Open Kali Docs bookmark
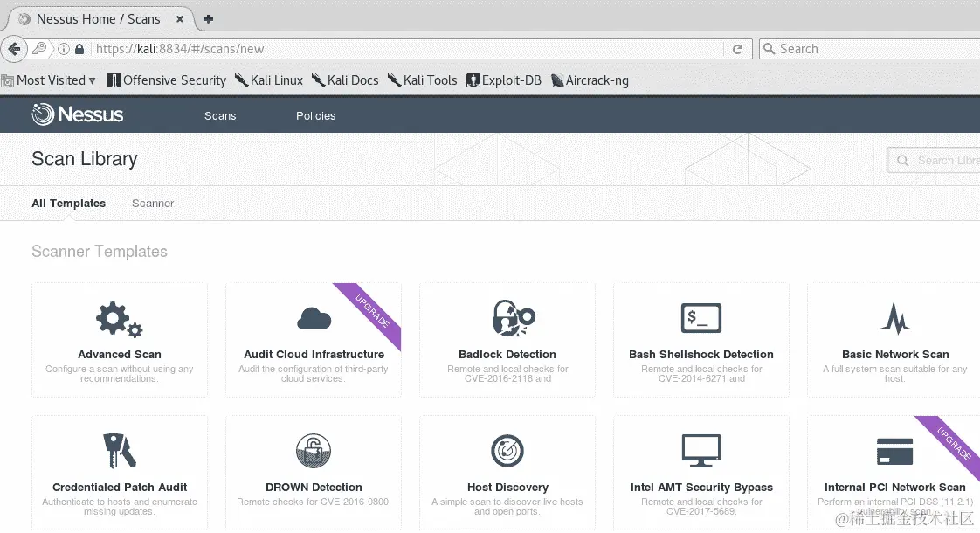 pos(345,80)
